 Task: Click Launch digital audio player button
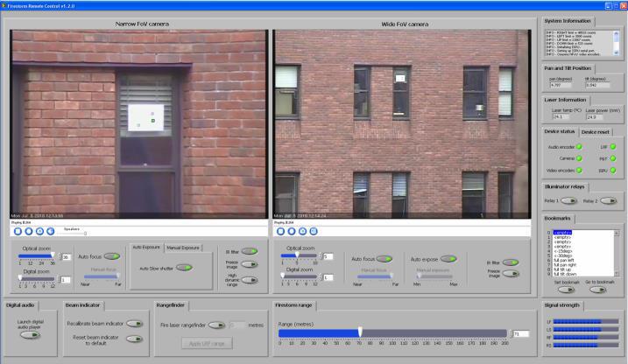pyautogui.click(x=31, y=335)
